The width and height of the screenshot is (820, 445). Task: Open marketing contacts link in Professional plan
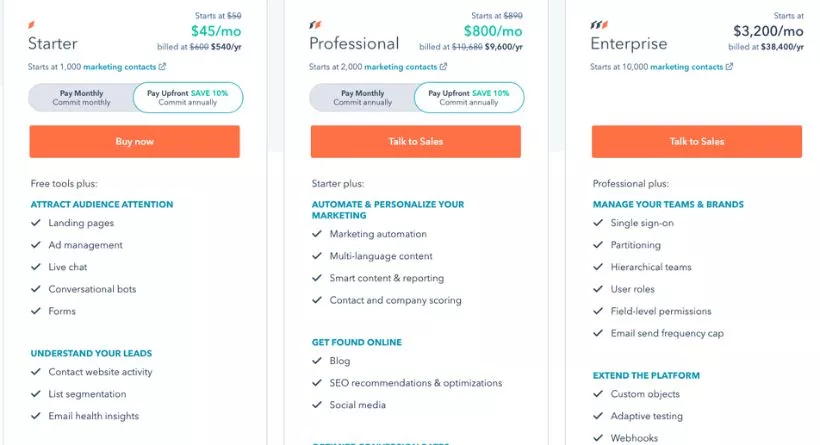tap(401, 67)
